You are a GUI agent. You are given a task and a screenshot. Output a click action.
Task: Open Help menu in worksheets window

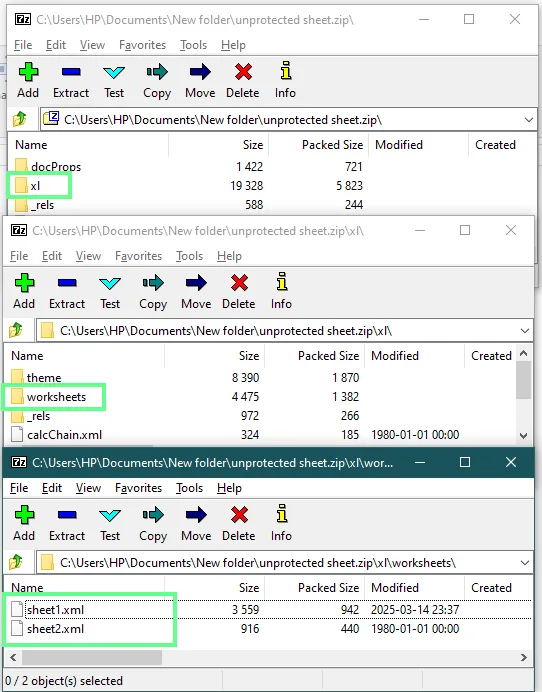(x=229, y=488)
